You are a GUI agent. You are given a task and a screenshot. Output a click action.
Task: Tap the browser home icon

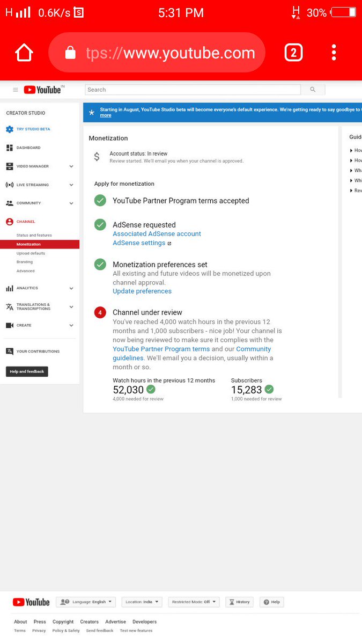pos(24,53)
